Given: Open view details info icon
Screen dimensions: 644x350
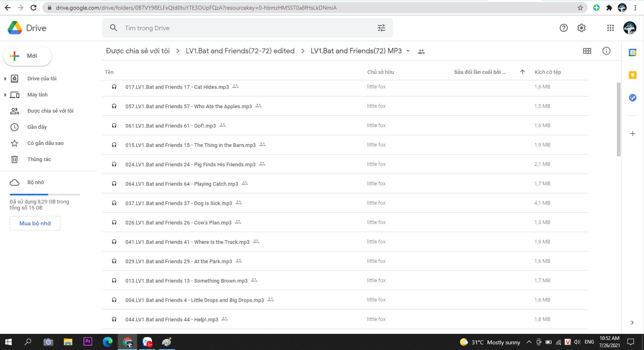Looking at the screenshot, I should 606,51.
